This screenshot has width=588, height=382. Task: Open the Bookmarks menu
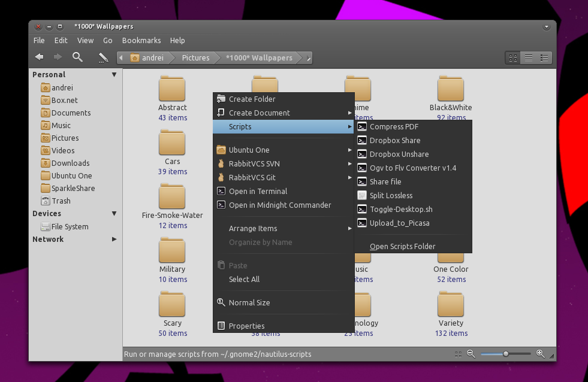point(141,41)
